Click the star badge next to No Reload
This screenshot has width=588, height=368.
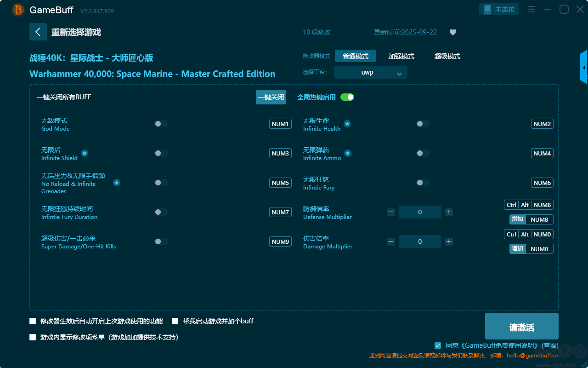click(x=117, y=183)
